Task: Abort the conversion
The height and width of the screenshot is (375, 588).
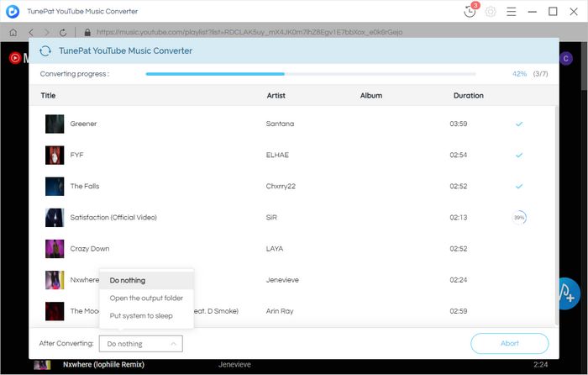Action: point(510,343)
